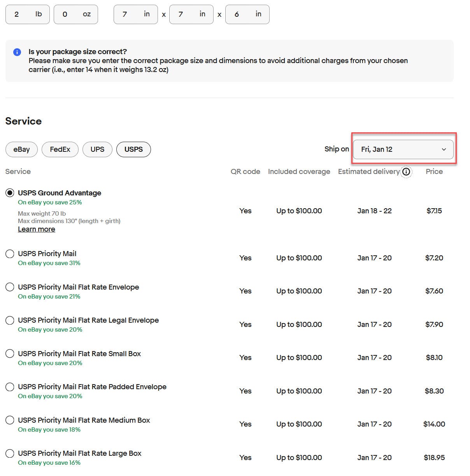Viewport: 470px width, 476px height.
Task: Click 'On eBay you save 25%' text
Action: click(x=50, y=202)
